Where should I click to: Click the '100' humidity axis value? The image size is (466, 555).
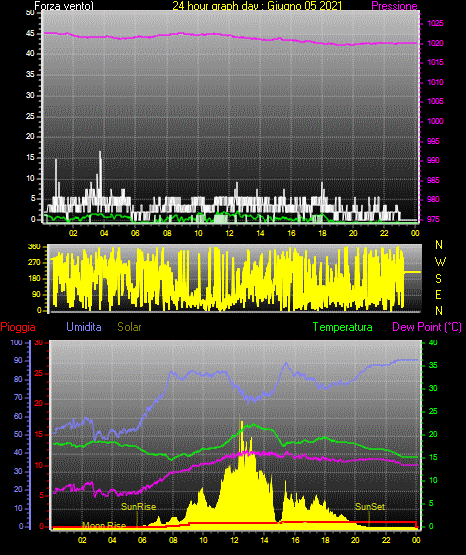(17, 342)
